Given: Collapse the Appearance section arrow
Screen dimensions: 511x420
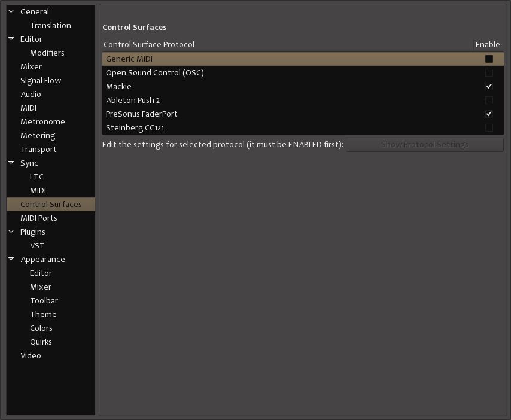Looking at the screenshot, I should [x=11, y=259].
